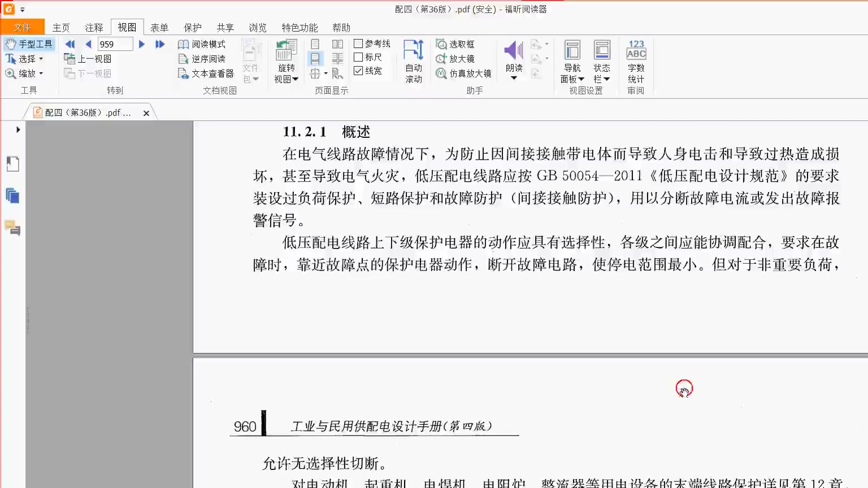Viewport: 868px width, 488px height.
Task: Activate the Magnifier (放大镜) tool
Action: 455,59
